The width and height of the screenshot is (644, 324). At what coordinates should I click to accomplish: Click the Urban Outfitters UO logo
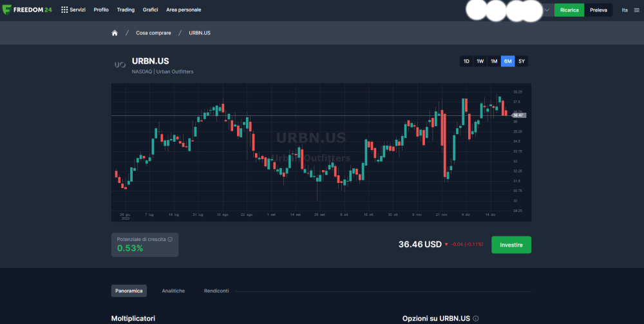pos(120,65)
